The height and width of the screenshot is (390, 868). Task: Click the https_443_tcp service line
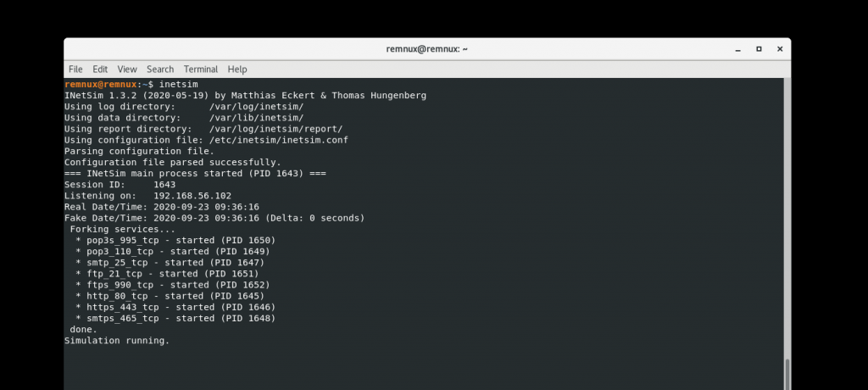point(175,307)
